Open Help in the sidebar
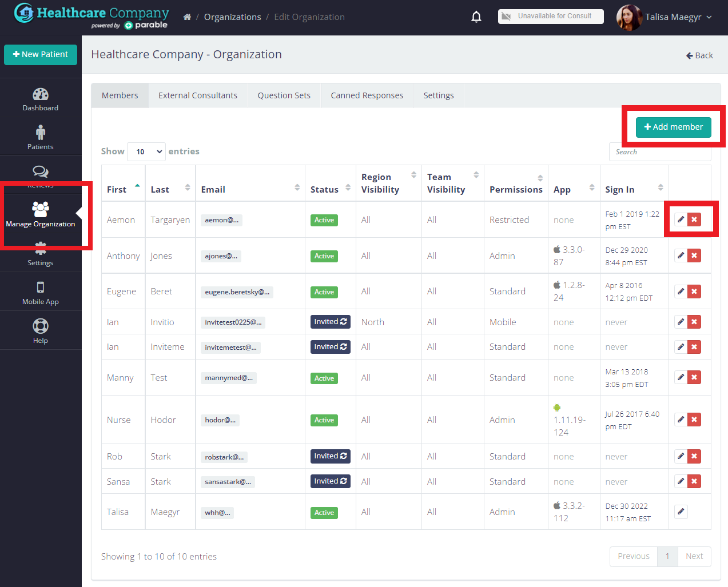Screen dimensions: 728x587 (x=41, y=332)
